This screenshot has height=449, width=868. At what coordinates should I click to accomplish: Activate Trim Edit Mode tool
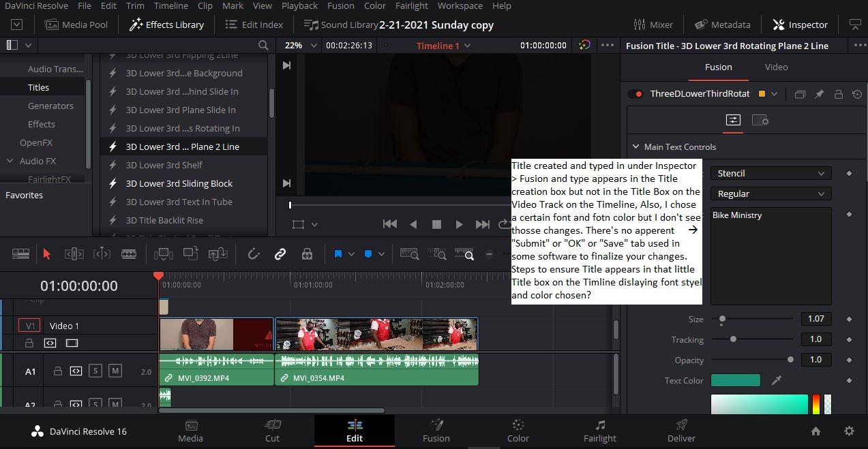74,254
